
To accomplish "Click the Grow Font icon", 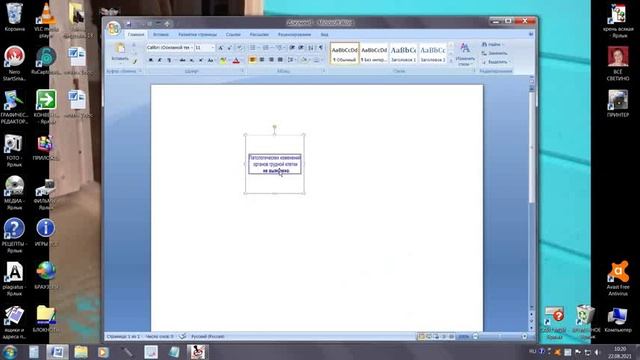I will 220,48.
